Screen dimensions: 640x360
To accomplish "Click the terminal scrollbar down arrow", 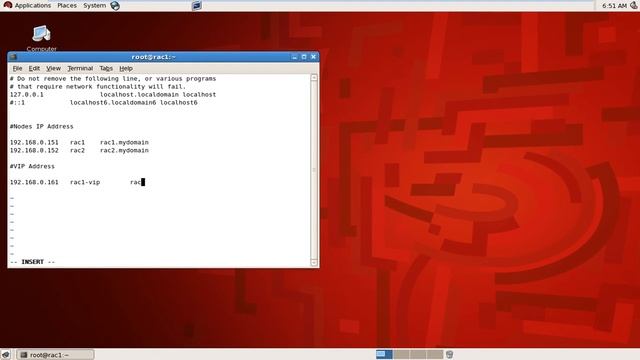I will (x=314, y=262).
